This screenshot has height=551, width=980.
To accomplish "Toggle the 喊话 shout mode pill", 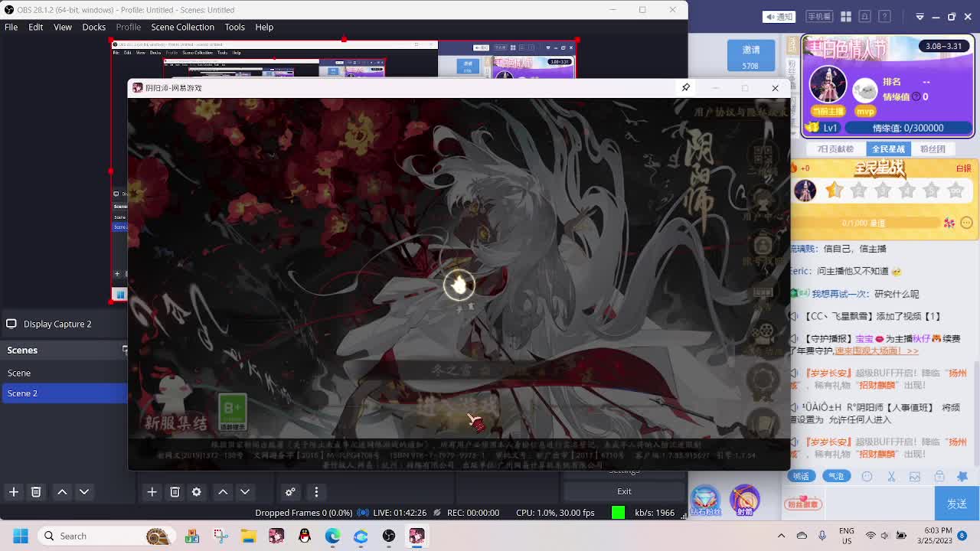I will pos(801,476).
